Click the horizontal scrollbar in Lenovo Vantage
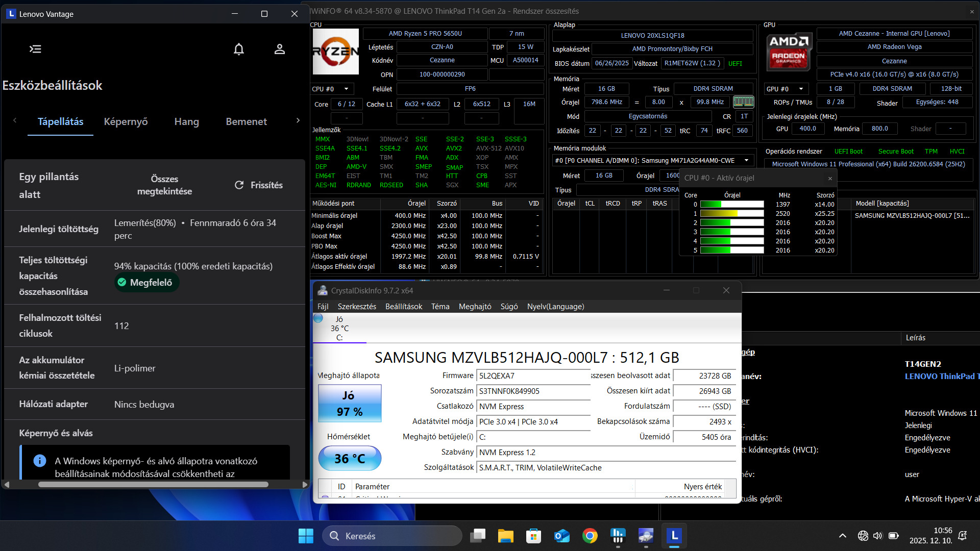 153,484
